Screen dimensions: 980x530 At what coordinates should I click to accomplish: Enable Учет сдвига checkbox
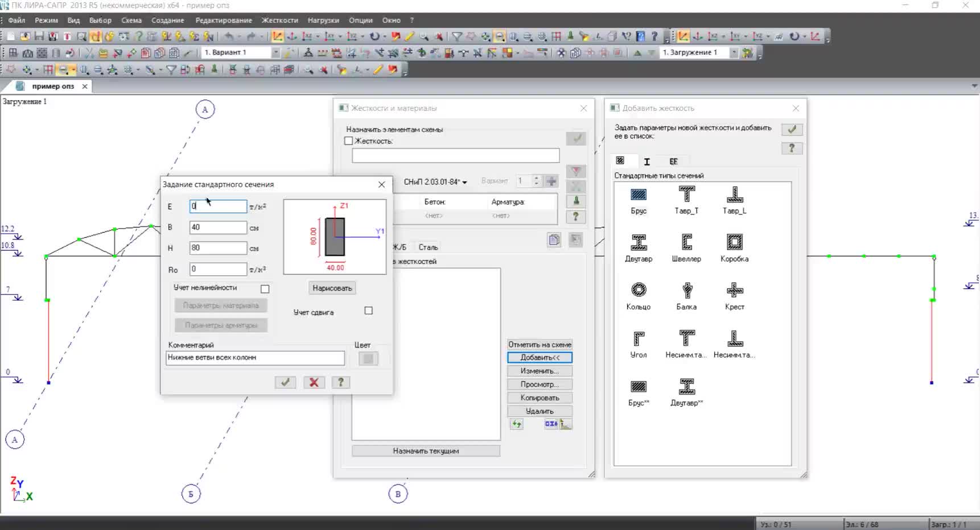tap(369, 310)
